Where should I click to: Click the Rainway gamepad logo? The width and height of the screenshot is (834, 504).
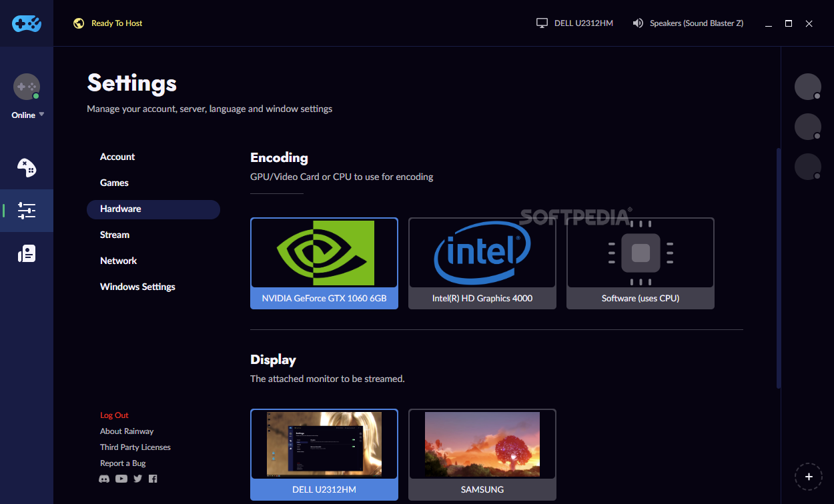(27, 23)
